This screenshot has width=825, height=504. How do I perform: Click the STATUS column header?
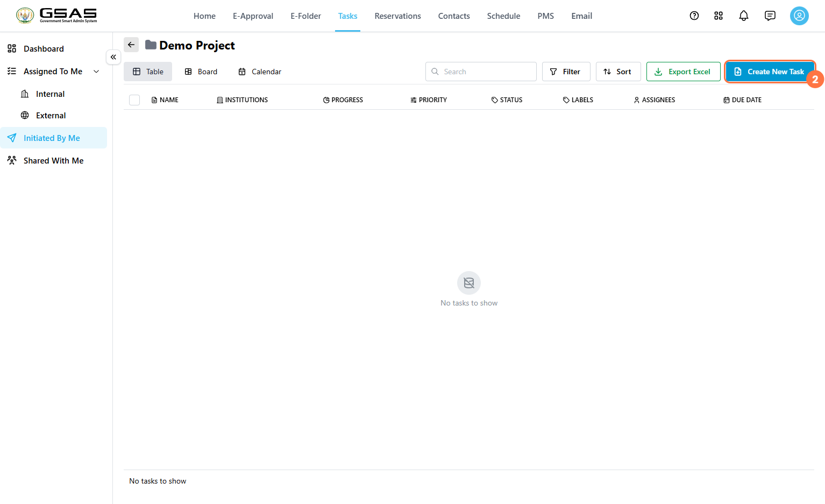[507, 100]
